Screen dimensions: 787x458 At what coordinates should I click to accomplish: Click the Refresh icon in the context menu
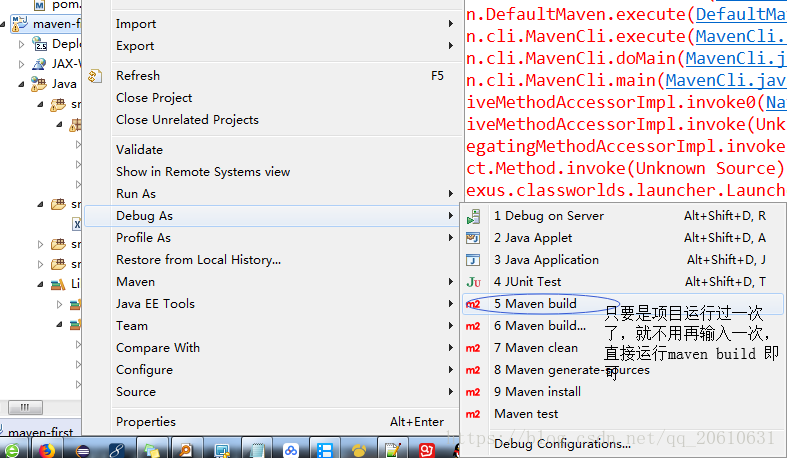tap(95, 76)
